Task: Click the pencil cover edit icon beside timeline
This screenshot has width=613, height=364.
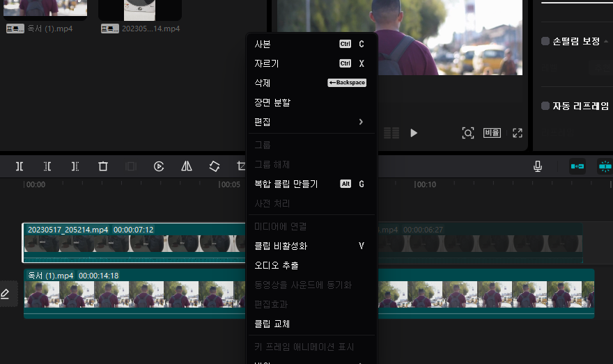Action: click(5, 294)
